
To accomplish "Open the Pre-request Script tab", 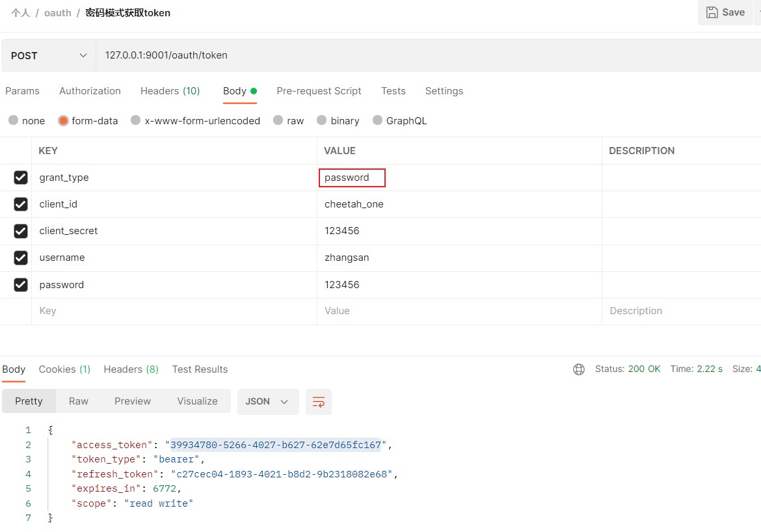I will pyautogui.click(x=319, y=91).
